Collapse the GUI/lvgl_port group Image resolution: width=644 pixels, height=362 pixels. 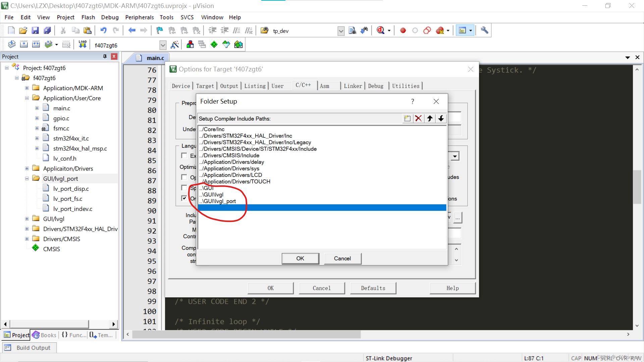27,179
